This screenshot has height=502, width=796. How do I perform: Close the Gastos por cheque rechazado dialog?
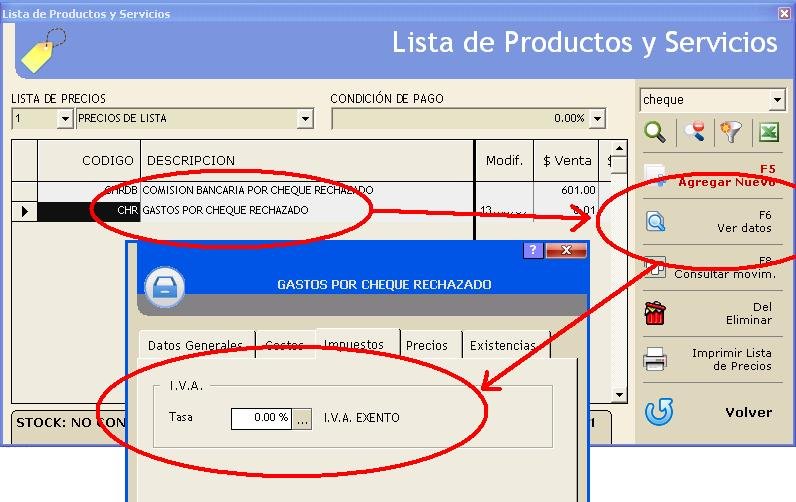566,250
